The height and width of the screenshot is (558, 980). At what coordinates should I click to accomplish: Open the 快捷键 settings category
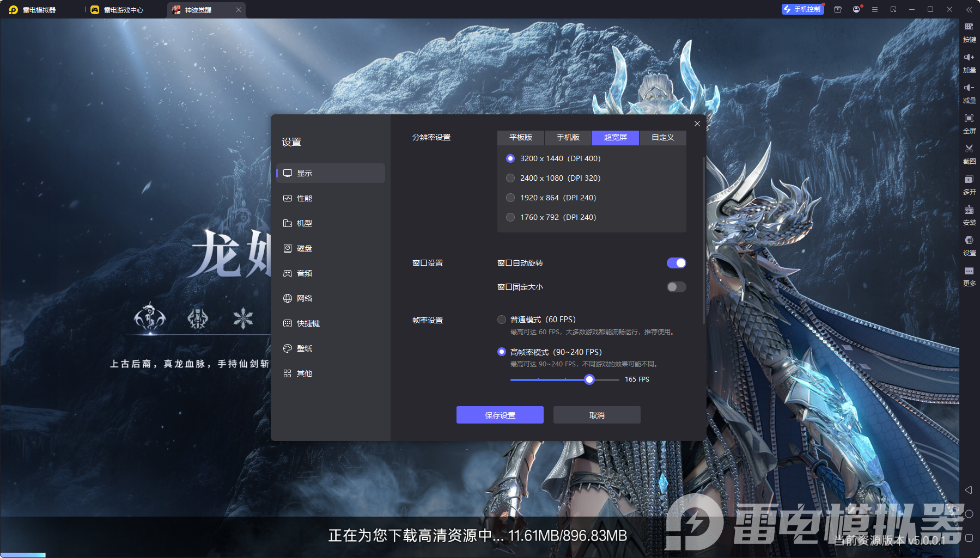(331, 323)
